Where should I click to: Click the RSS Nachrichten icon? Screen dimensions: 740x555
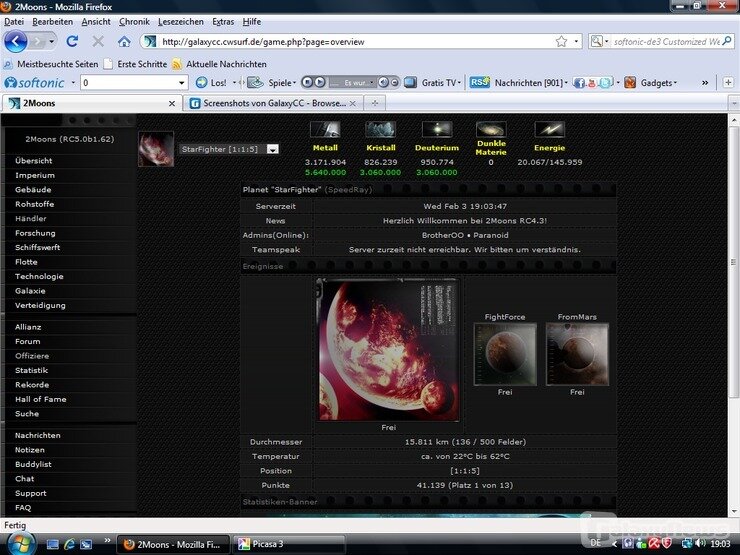click(479, 83)
